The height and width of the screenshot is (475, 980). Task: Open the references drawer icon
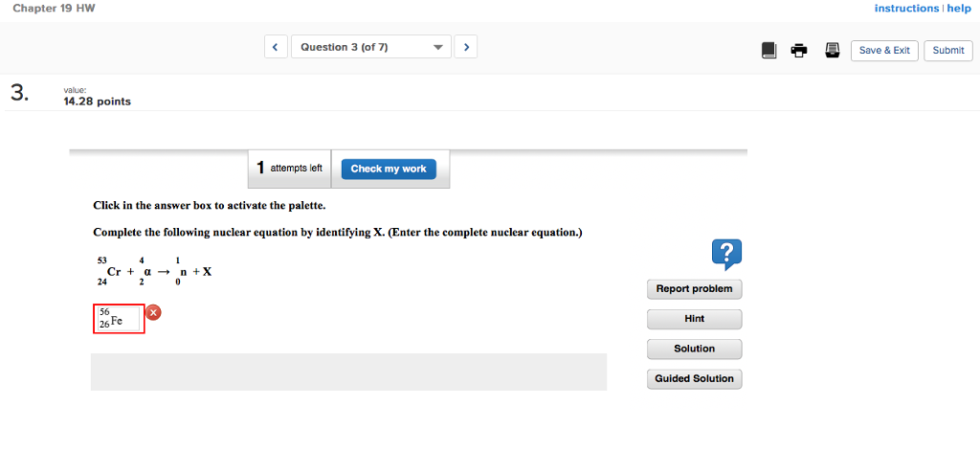832,51
